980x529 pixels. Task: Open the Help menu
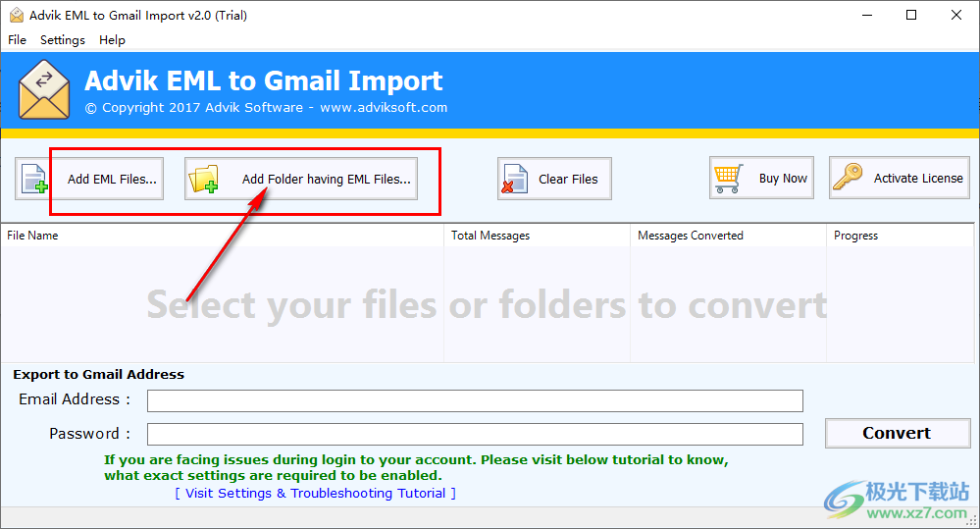(x=112, y=40)
